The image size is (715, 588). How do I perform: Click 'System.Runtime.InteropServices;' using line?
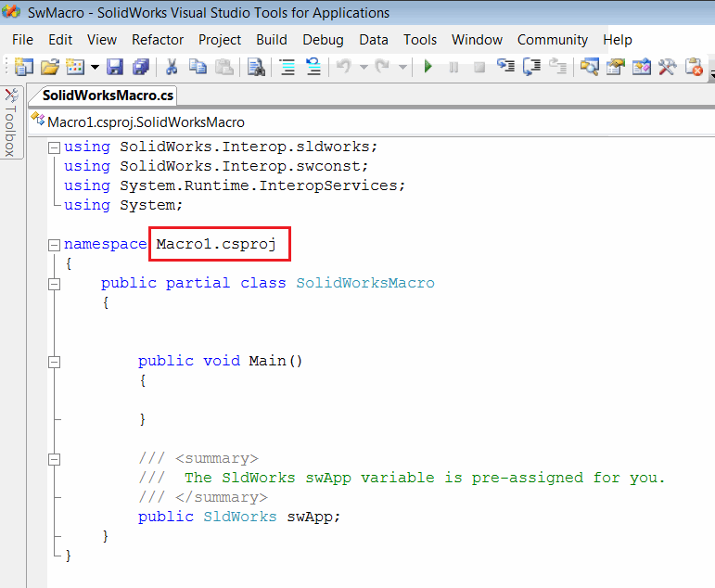(262, 185)
